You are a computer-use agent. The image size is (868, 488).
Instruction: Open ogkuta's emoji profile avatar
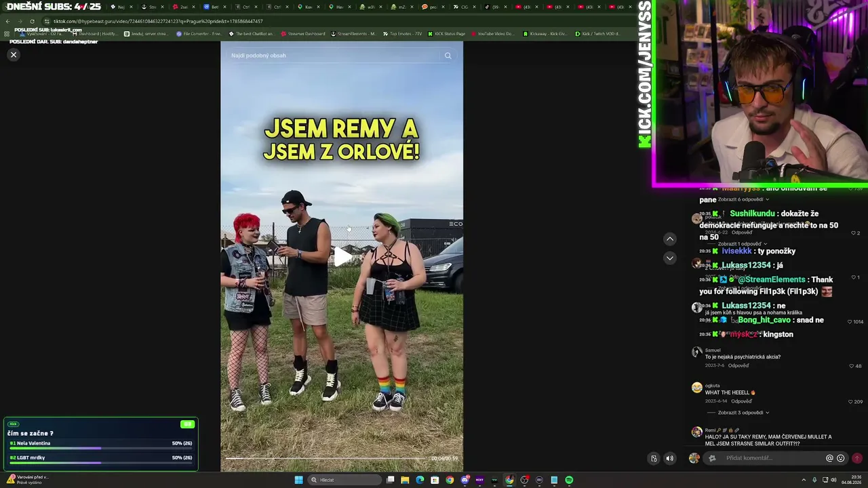point(696,388)
